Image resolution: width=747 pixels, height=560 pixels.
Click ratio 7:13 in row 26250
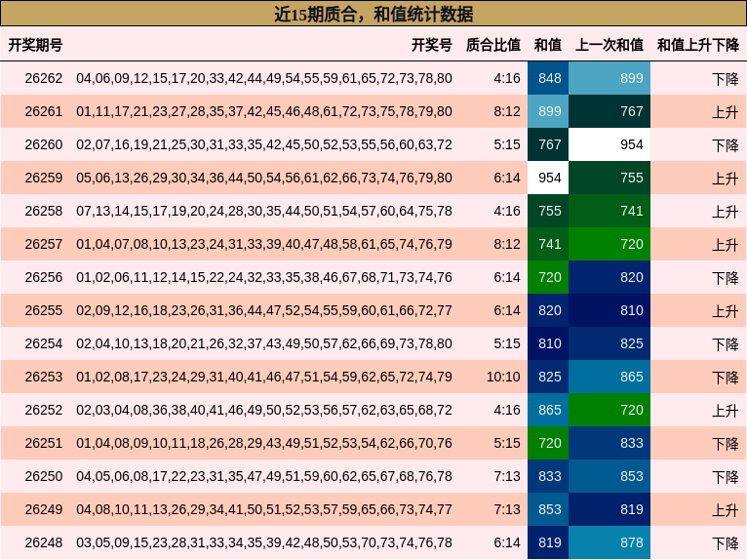click(507, 476)
